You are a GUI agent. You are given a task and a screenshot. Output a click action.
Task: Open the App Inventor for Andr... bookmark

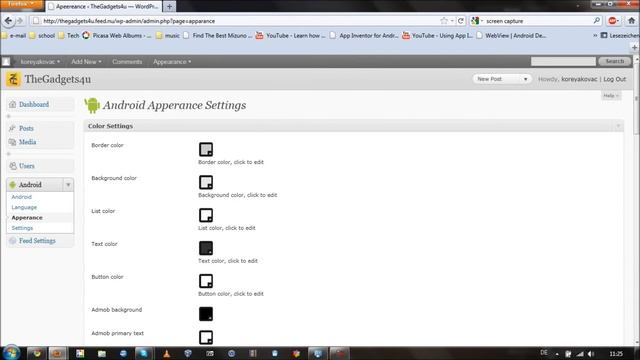(x=364, y=36)
